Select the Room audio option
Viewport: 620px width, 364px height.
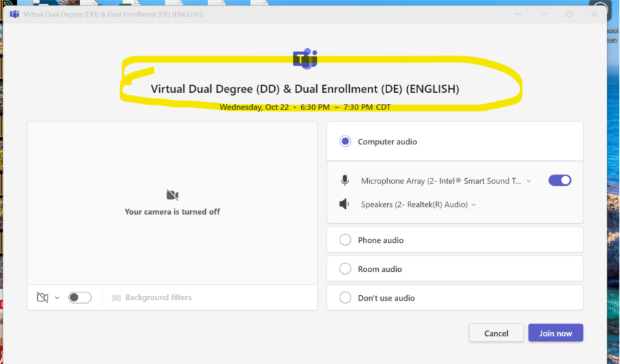345,269
